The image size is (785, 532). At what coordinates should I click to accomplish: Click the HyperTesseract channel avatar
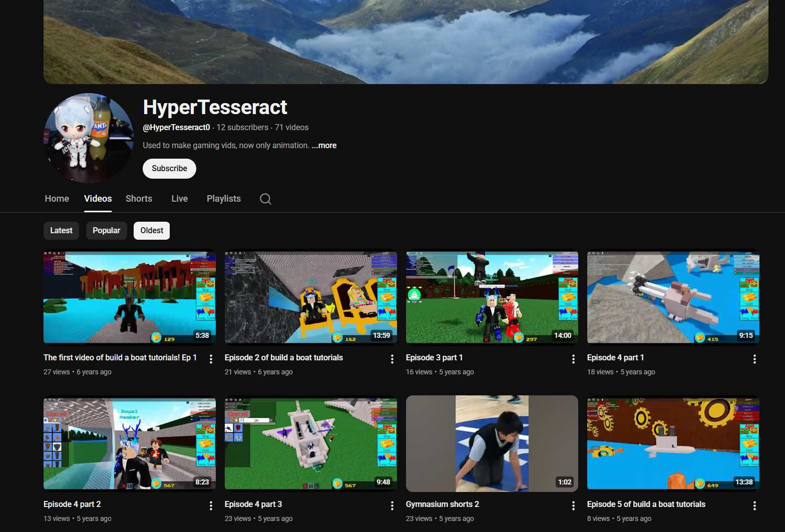click(x=89, y=138)
